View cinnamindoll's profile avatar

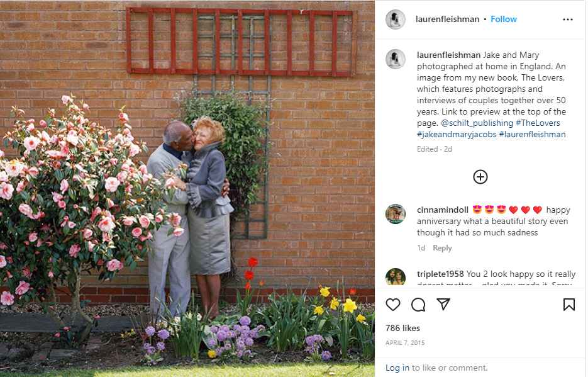point(396,214)
